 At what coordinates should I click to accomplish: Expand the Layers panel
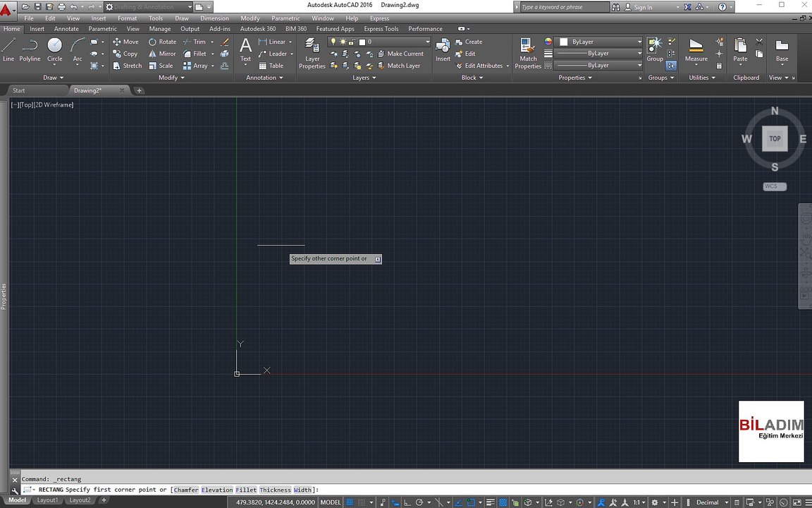[x=364, y=77]
